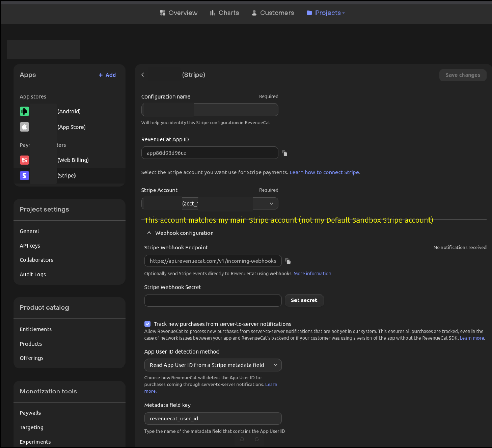Click the Charts bar icon
The width and height of the screenshot is (492, 448).
[213, 13]
